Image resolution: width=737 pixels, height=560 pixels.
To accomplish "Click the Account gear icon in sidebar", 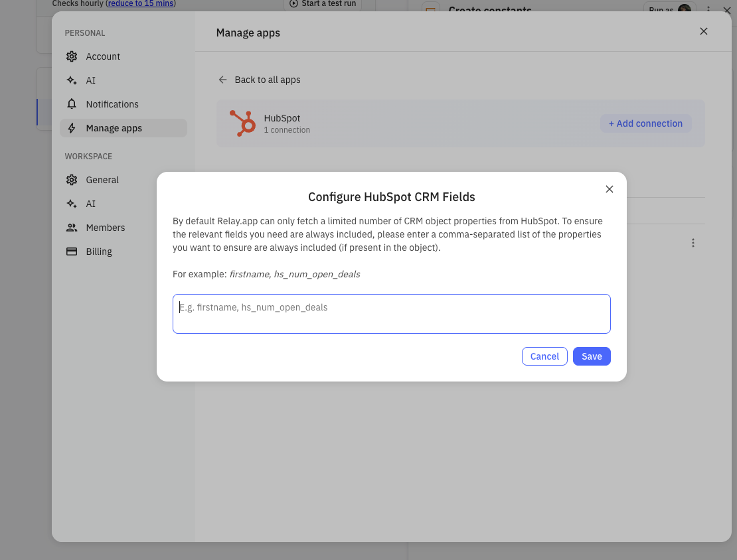I will pyautogui.click(x=72, y=56).
